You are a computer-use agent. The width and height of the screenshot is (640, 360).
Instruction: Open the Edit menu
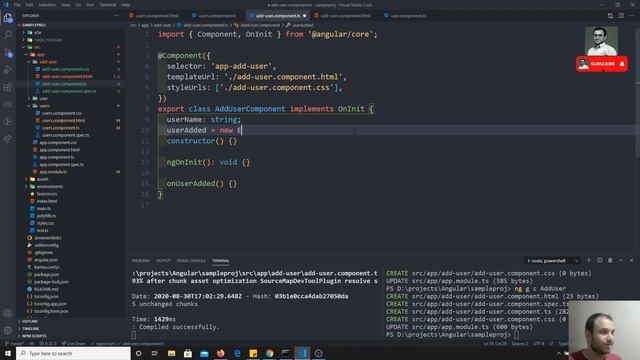pos(29,5)
